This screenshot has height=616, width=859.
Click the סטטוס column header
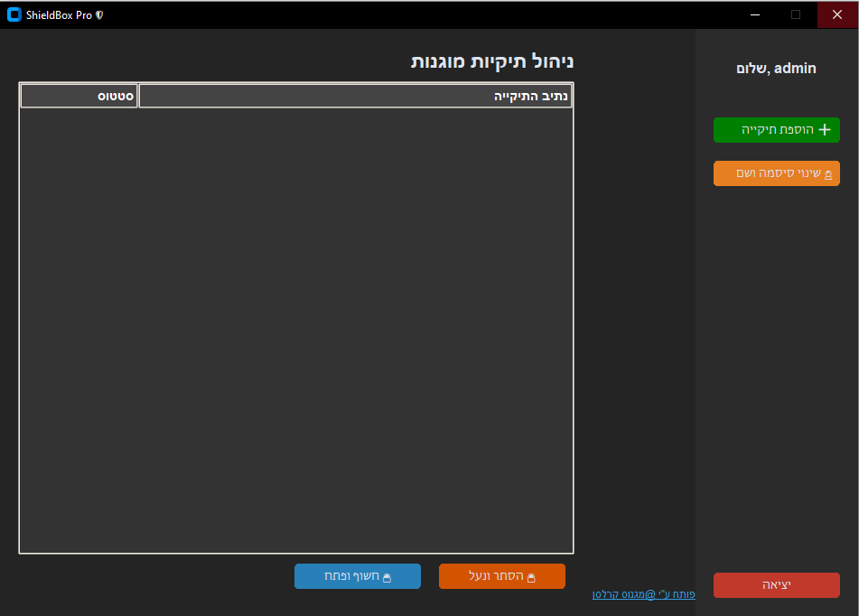click(x=79, y=96)
